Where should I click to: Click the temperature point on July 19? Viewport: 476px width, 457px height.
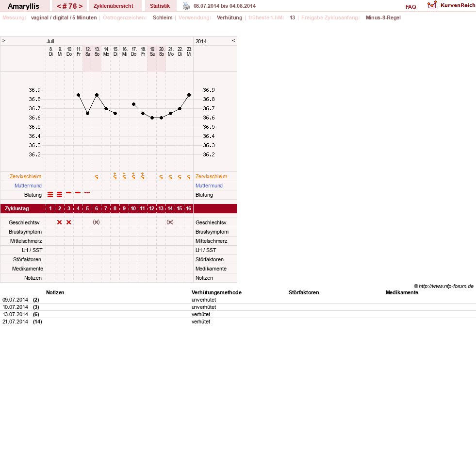tap(152, 118)
